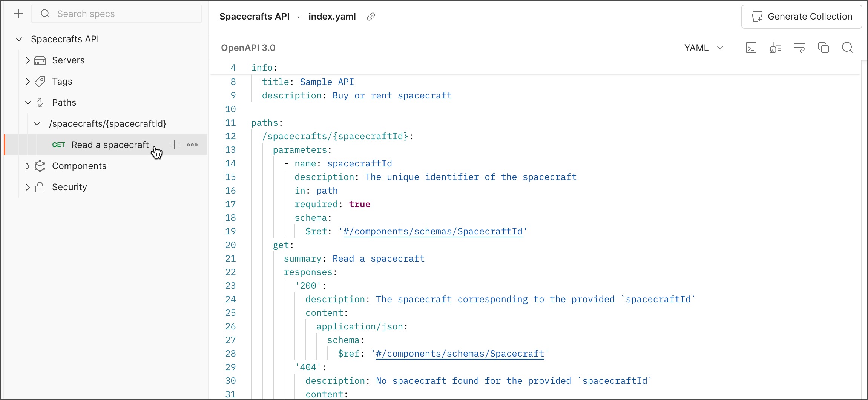The width and height of the screenshot is (868, 400).
Task: Open the YAML format dropdown
Action: click(704, 48)
